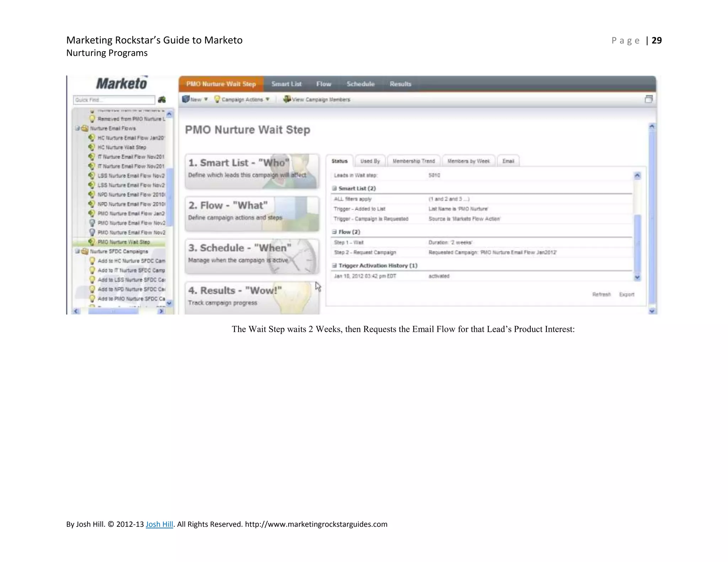Click the New cube icon in the toolbar
Screen dimensions: 728x562
tap(186, 99)
